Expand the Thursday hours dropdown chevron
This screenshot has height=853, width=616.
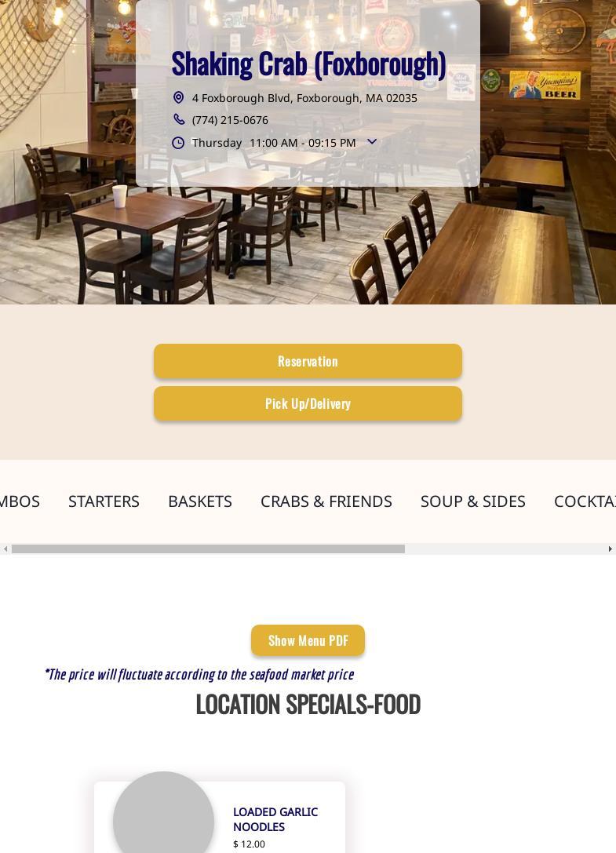pyautogui.click(x=372, y=141)
